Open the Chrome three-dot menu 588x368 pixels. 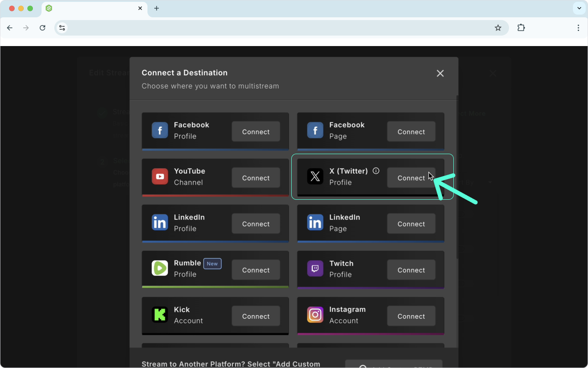(578, 28)
